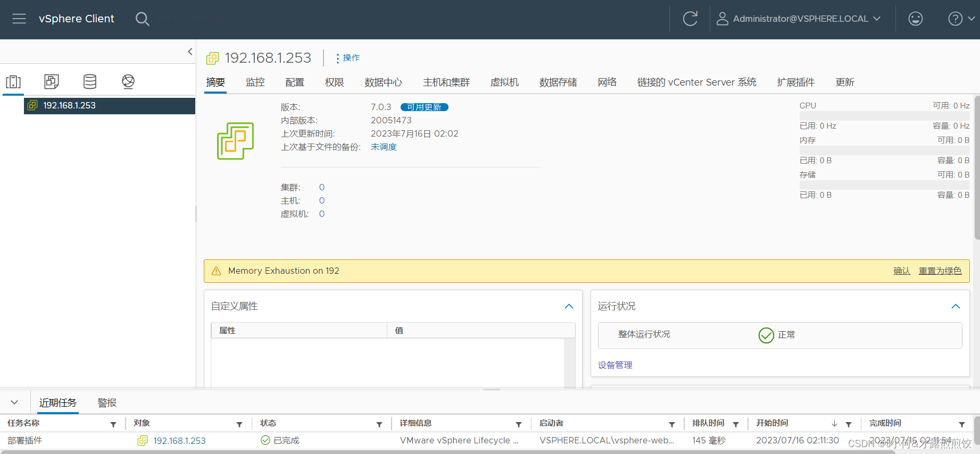
Task: Open the Virtual Machines tab
Action: click(504, 82)
